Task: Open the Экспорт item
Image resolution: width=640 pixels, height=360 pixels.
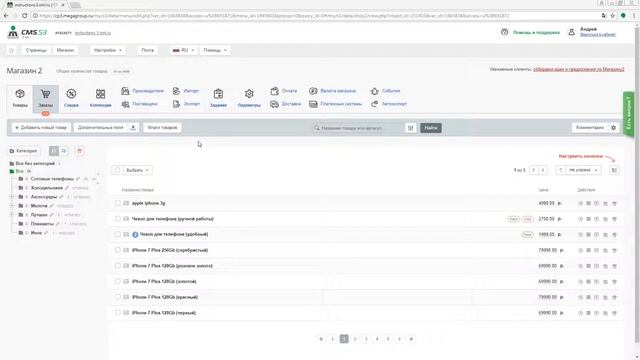Action: 186,104
